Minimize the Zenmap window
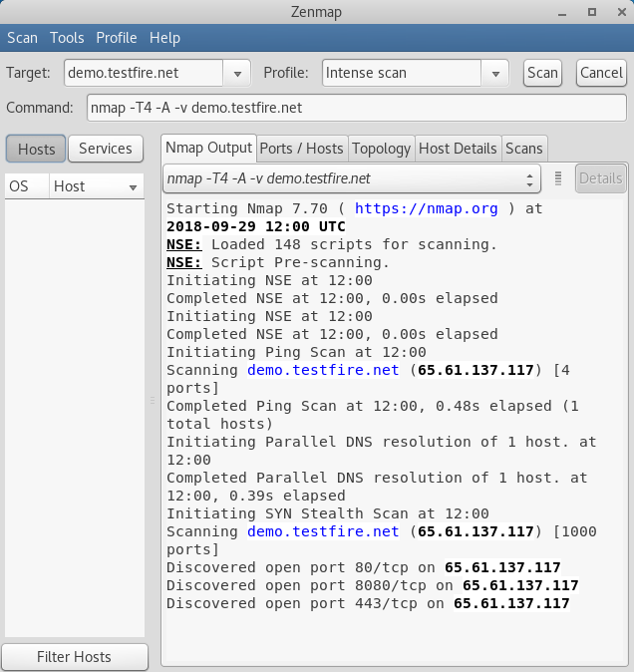 [562, 13]
